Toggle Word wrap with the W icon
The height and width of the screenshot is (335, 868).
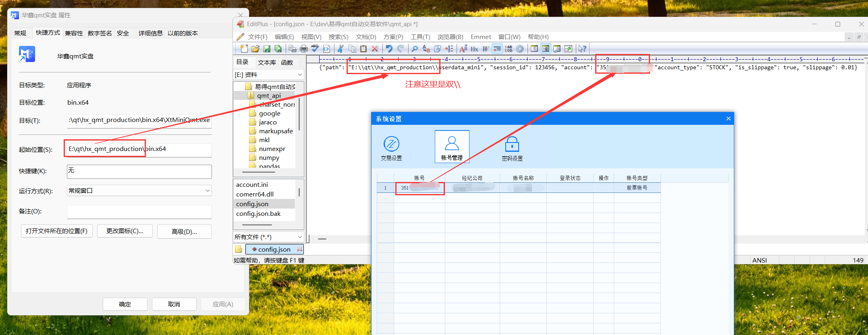486,49
